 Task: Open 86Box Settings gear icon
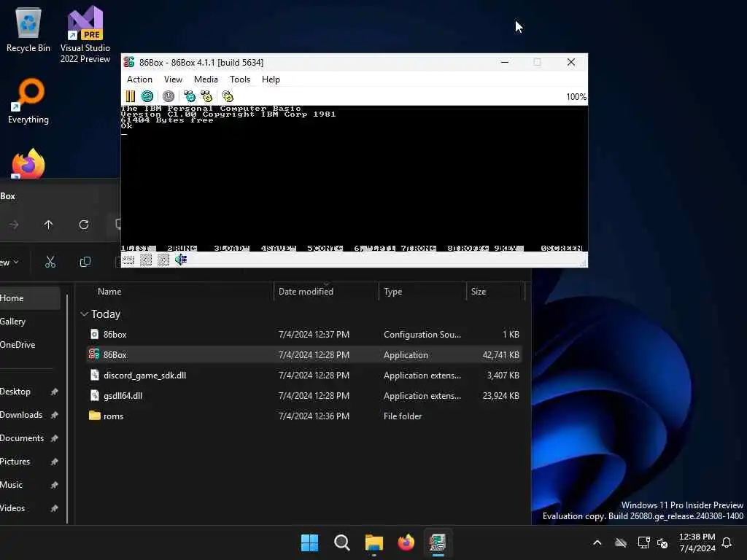click(228, 97)
